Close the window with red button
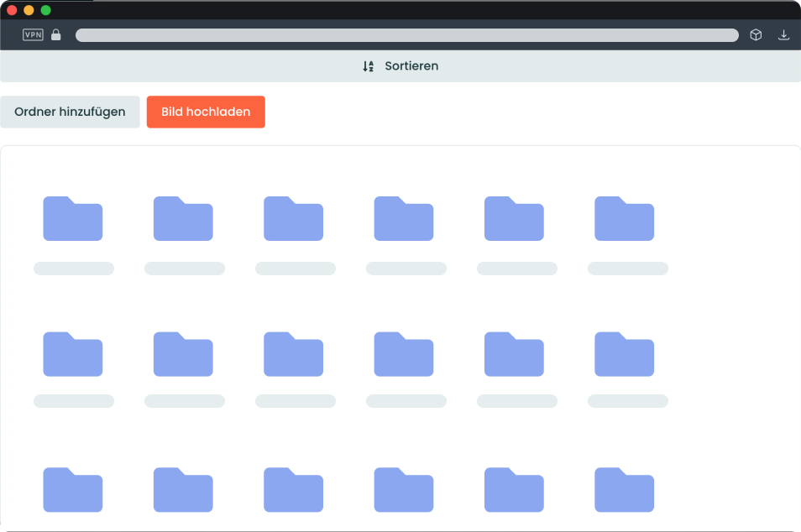Image resolution: width=801 pixels, height=532 pixels. click(12, 10)
